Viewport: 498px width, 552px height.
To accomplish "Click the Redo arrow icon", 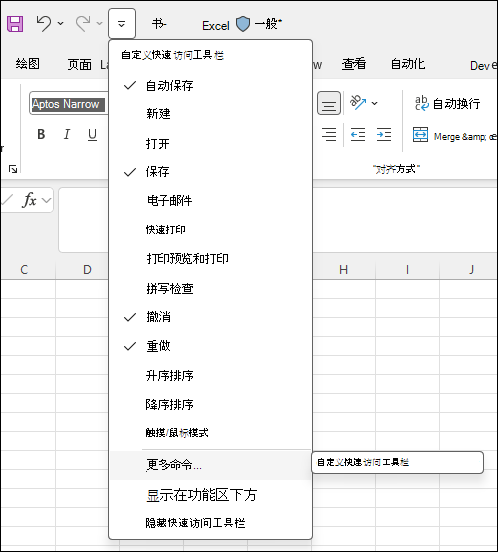I will (x=83, y=23).
